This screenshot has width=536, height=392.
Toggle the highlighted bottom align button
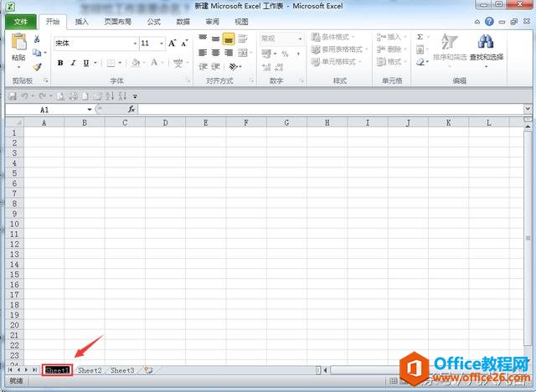pyautogui.click(x=229, y=39)
